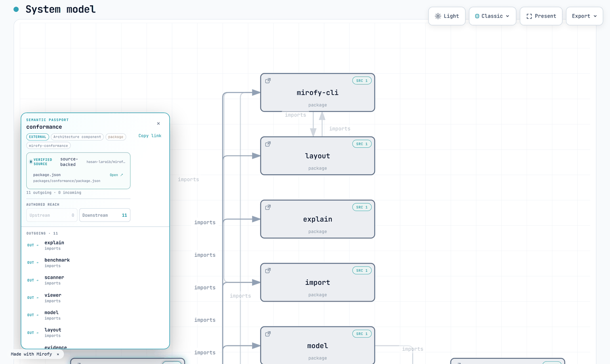Click SRC 1 badge on model node
This screenshot has width=610, height=364.
click(362, 334)
